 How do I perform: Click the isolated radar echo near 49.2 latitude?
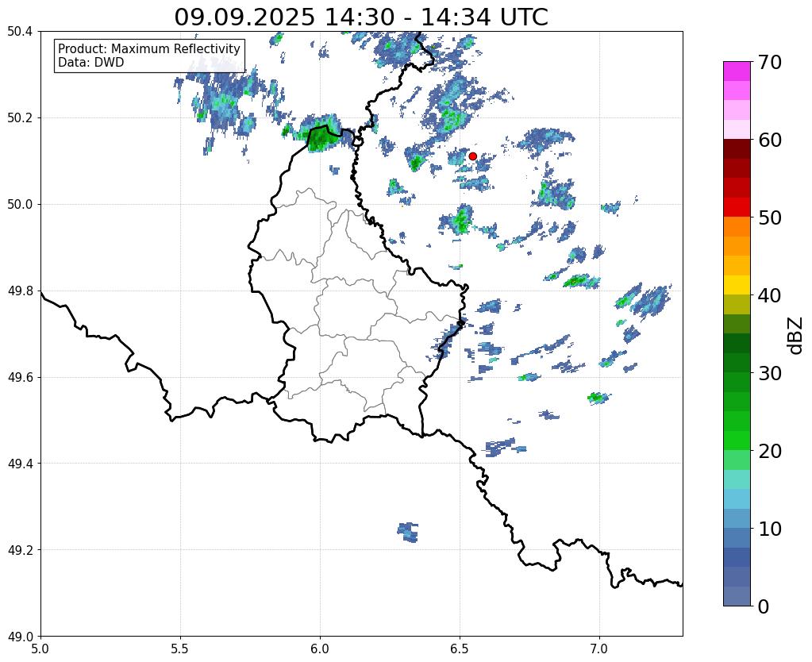click(x=408, y=532)
